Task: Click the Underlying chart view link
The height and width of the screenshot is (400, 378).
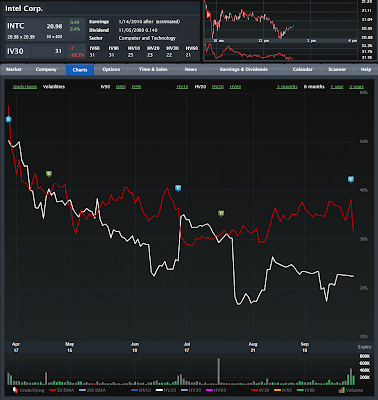Action: point(25,87)
